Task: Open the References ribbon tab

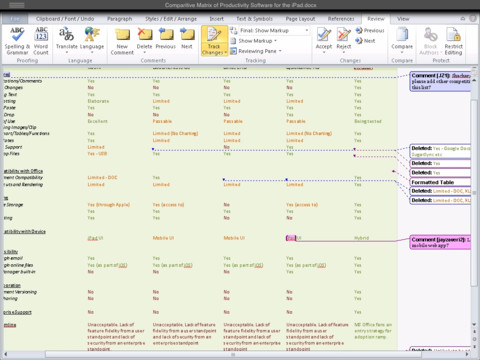Action: pyautogui.click(x=341, y=19)
